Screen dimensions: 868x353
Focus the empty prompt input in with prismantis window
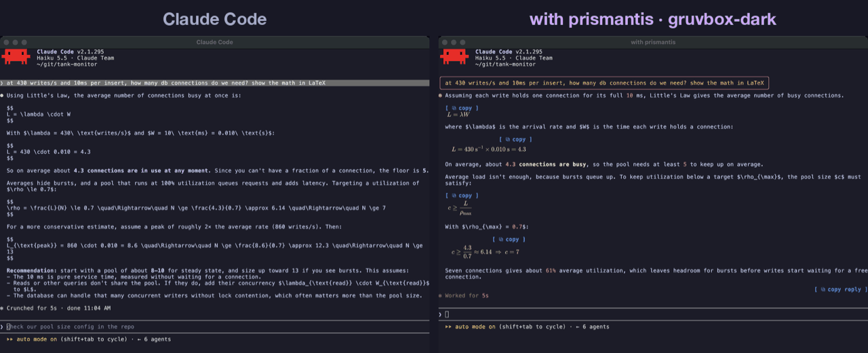[x=653, y=314]
